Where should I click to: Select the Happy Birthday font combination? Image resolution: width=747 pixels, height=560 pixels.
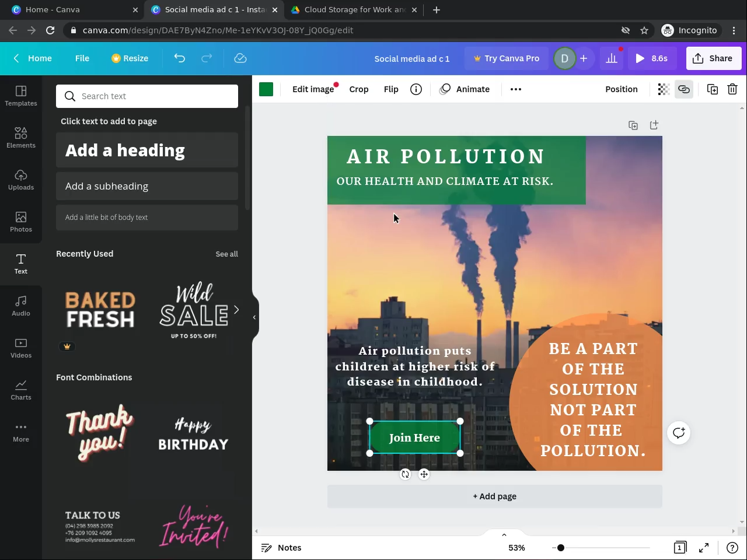194,434
